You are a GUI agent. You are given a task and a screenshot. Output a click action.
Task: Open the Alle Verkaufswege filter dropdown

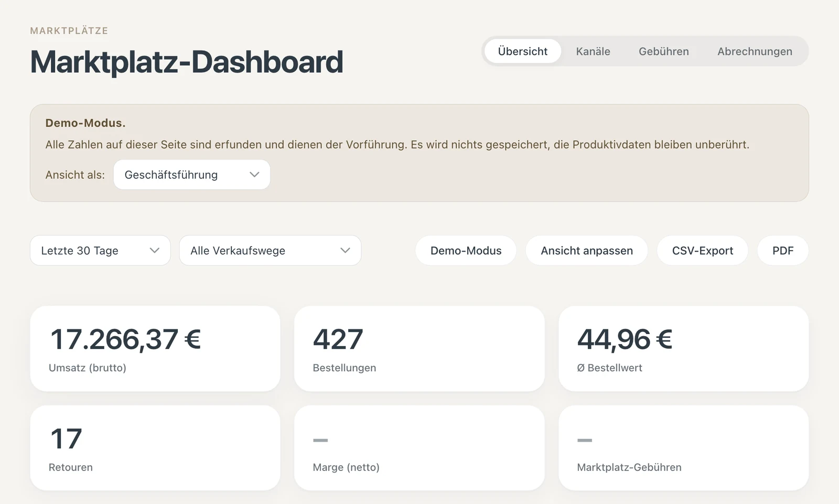point(270,251)
